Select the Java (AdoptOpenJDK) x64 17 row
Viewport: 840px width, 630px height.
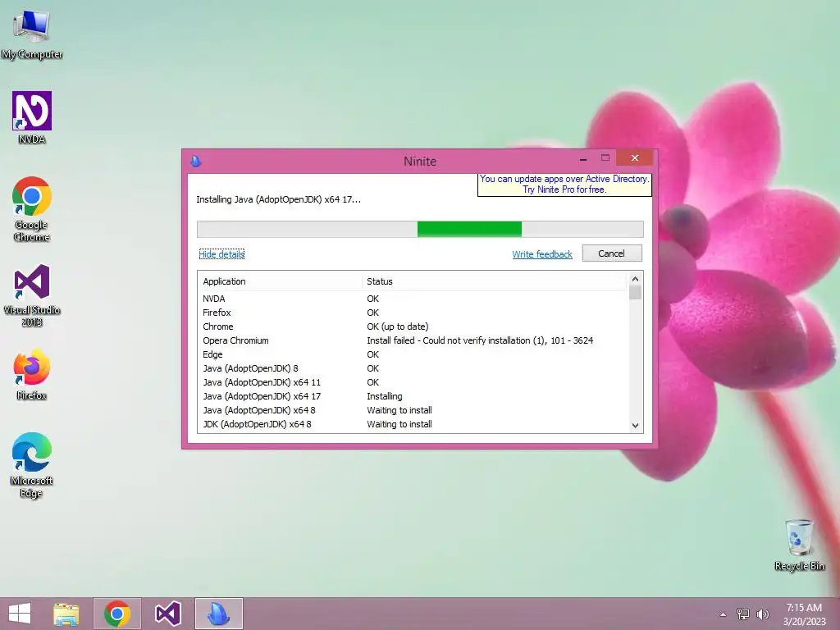click(x=413, y=396)
